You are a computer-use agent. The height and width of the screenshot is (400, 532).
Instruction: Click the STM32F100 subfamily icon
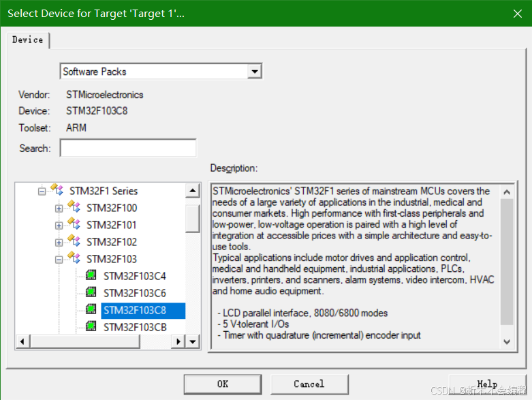point(74,206)
